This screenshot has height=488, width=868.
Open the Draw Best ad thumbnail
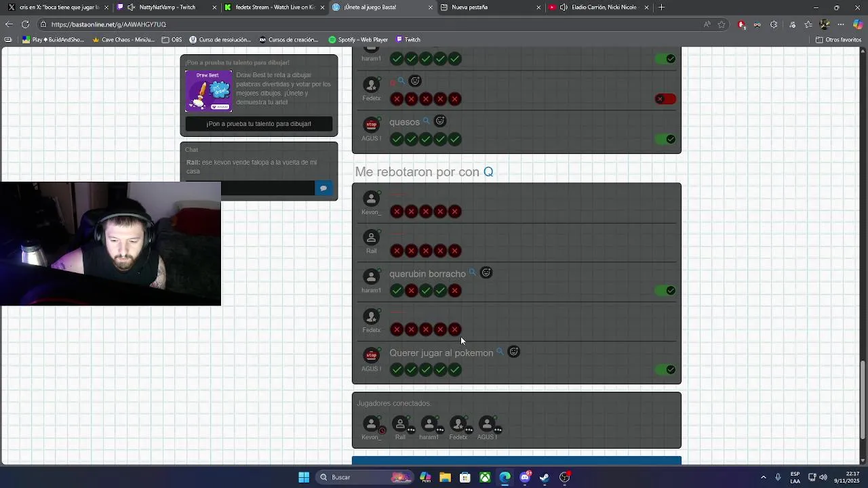209,91
